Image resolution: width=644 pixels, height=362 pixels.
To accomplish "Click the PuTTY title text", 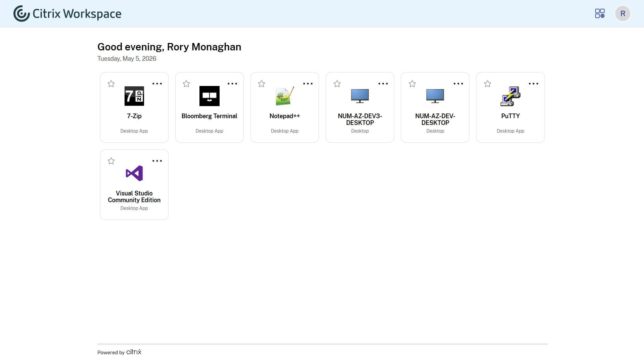I will coord(510,116).
